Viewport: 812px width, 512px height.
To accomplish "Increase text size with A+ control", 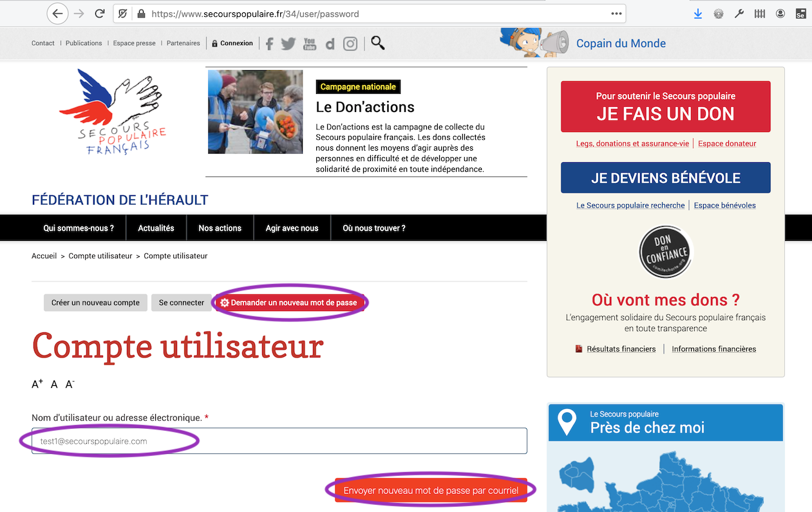I will click(37, 384).
